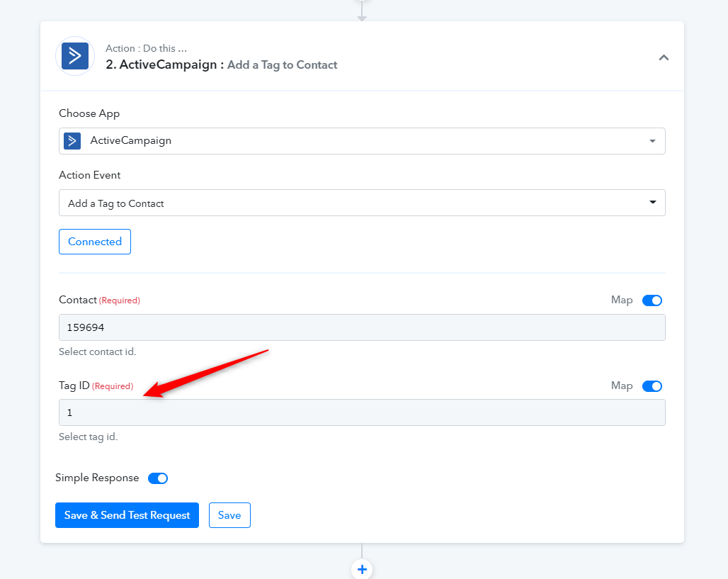
Task: Collapse the ActiveCampaign action step with the chevron
Action: click(664, 57)
